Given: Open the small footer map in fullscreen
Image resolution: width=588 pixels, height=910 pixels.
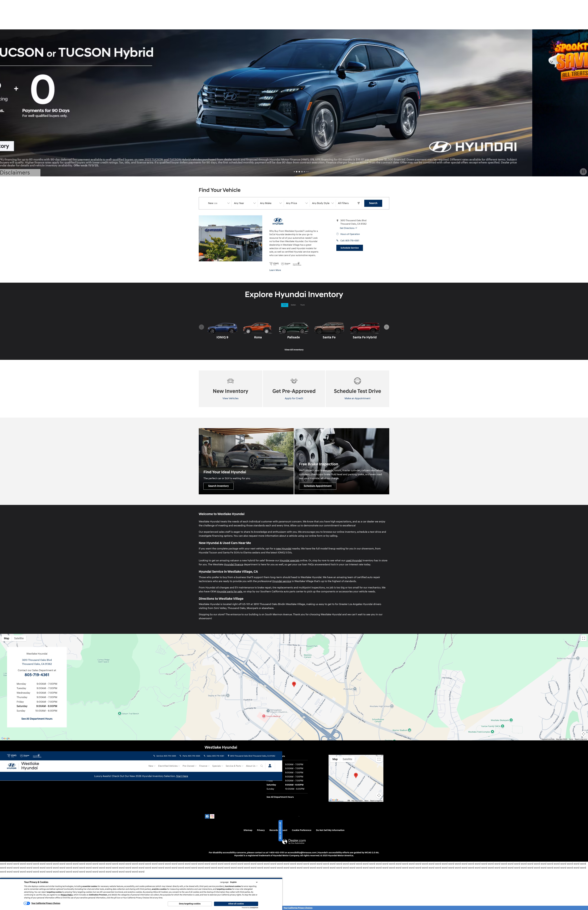Looking at the screenshot, I should 379,759.
